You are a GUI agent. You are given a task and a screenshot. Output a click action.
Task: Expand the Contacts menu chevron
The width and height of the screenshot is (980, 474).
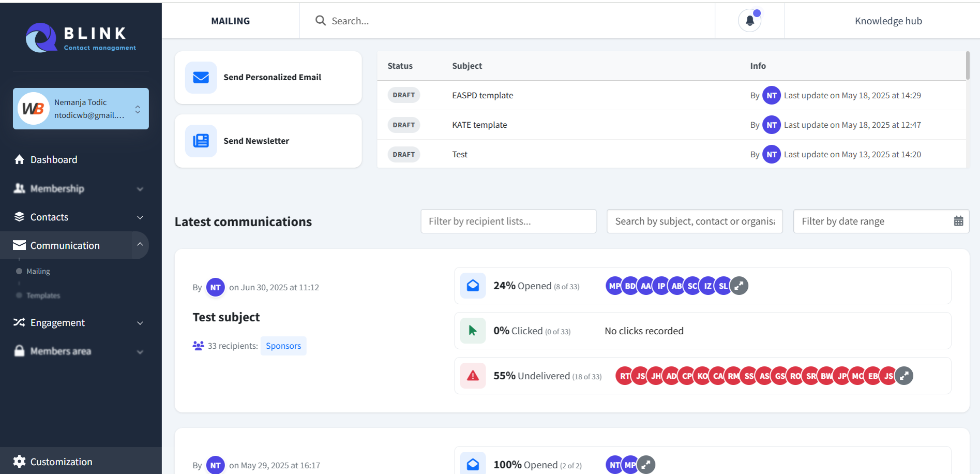[x=140, y=217]
